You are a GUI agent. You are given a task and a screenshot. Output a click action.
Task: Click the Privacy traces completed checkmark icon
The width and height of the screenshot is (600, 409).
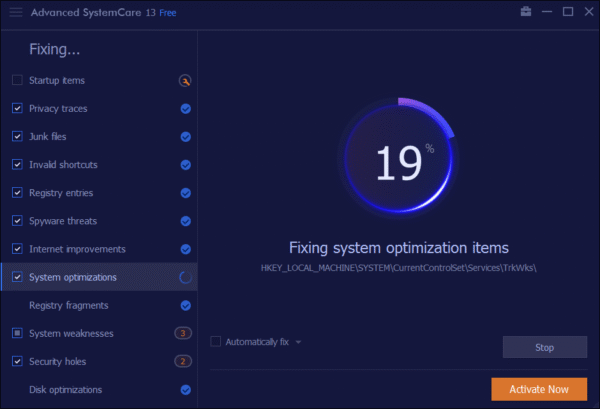(185, 108)
